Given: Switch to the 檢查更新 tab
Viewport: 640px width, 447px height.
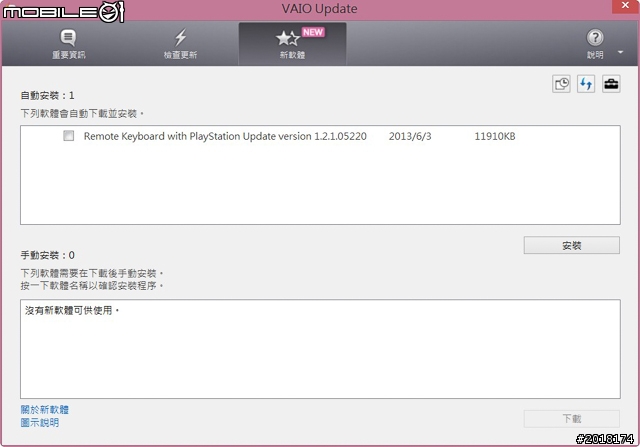Looking at the screenshot, I should pyautogui.click(x=180, y=44).
